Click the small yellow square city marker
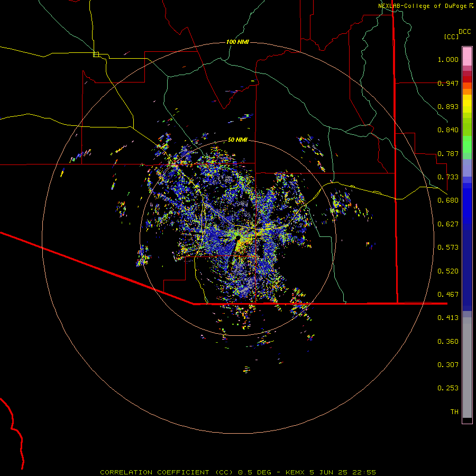Viewport: 476px width, 476px height. pos(96,54)
